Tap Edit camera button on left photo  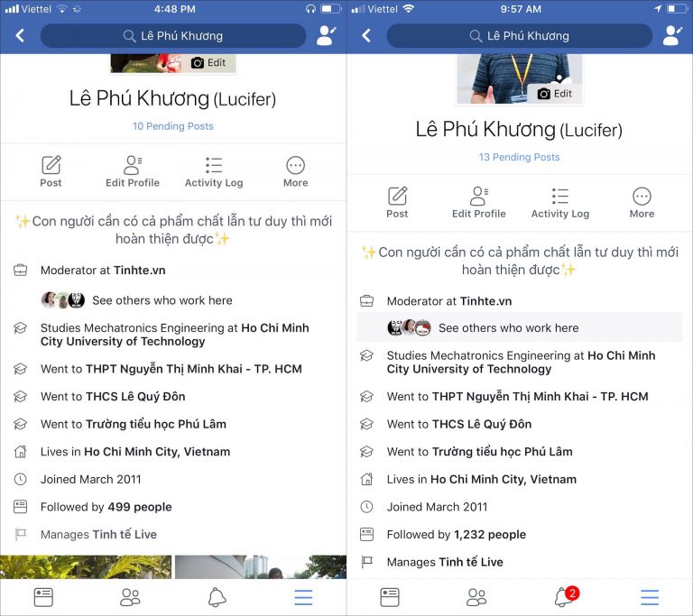pos(208,63)
